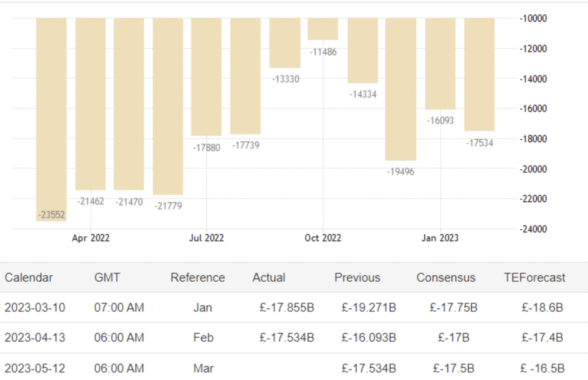Click the TEForecast value £ -16.5B
The image size is (588, 380).
coord(542,368)
